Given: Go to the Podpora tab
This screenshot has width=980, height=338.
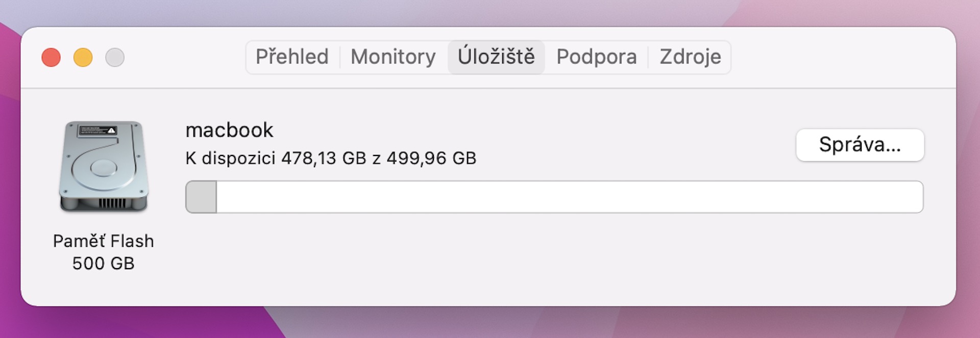Looking at the screenshot, I should point(596,57).
